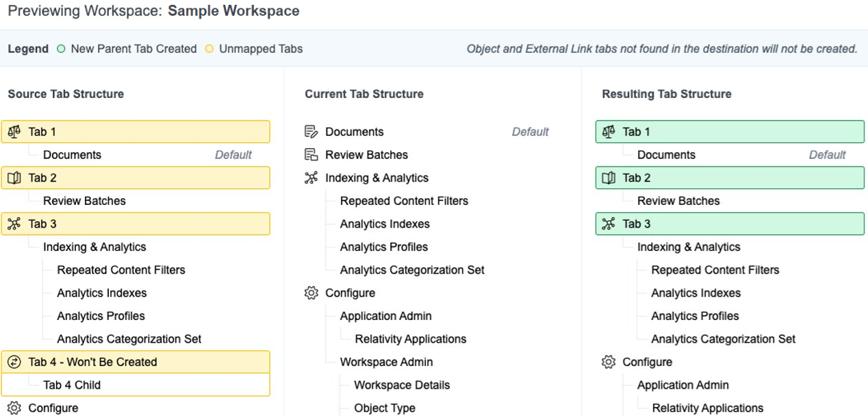Click the Resulting Tab Structure heading
868x416 pixels.
click(x=667, y=94)
